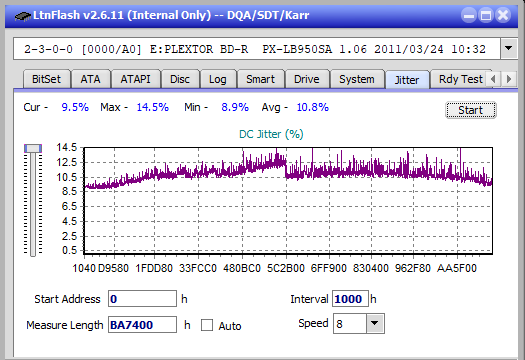Screen dimensions: 525x360
Task: Switch to the BitSet tab
Action: click(x=46, y=79)
